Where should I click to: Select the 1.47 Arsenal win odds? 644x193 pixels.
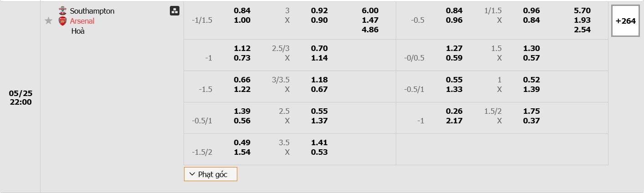point(370,20)
